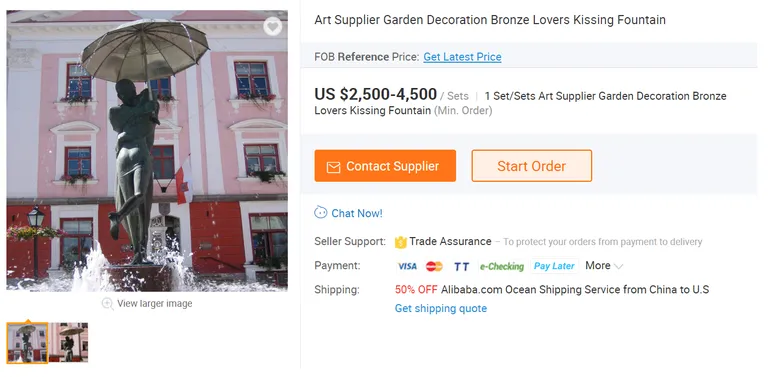Click the View larger image text
The width and height of the screenshot is (768, 377).
pos(155,304)
